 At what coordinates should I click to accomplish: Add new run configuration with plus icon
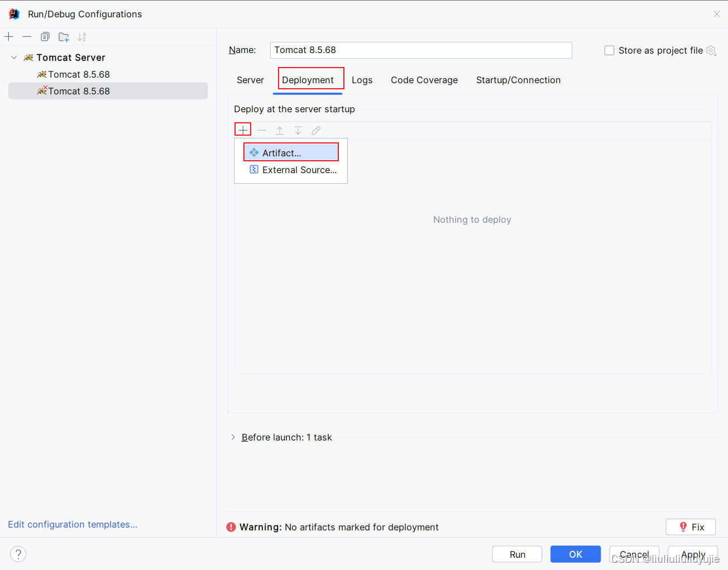tap(9, 37)
